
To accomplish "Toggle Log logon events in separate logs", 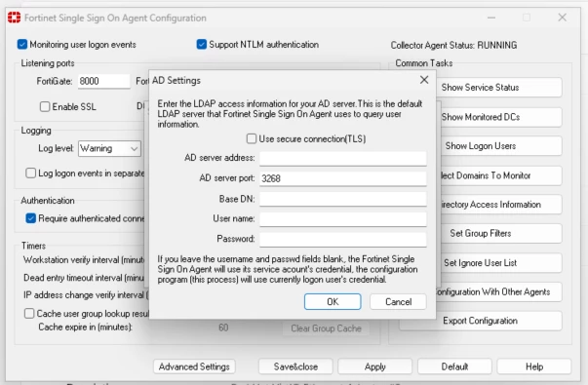I will click(31, 173).
